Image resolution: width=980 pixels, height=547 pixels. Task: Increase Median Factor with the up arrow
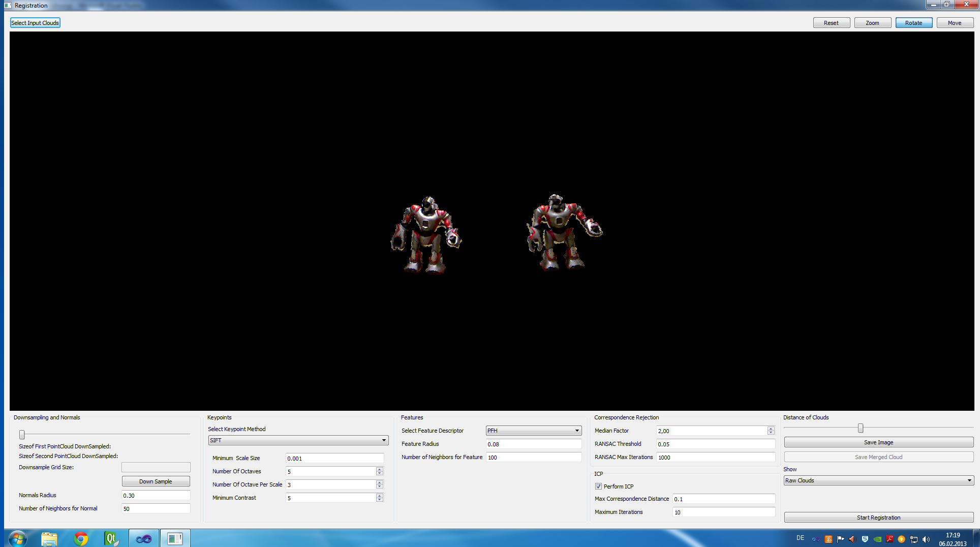pos(771,429)
